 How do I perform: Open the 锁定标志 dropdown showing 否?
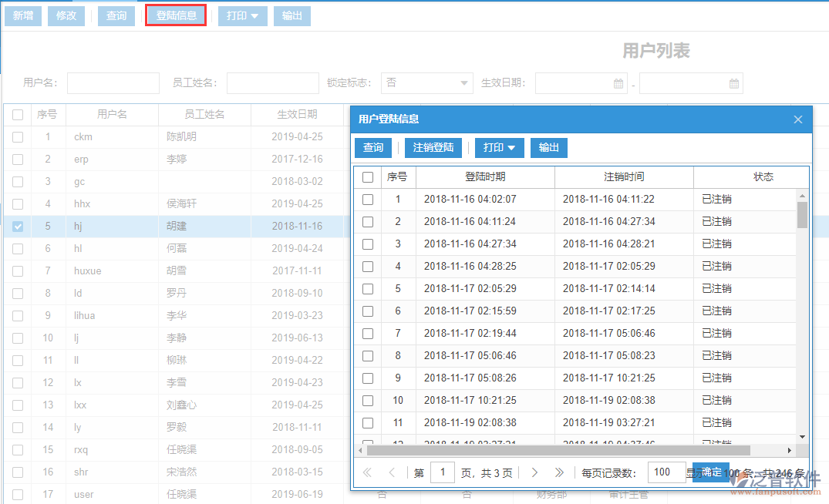pos(426,82)
